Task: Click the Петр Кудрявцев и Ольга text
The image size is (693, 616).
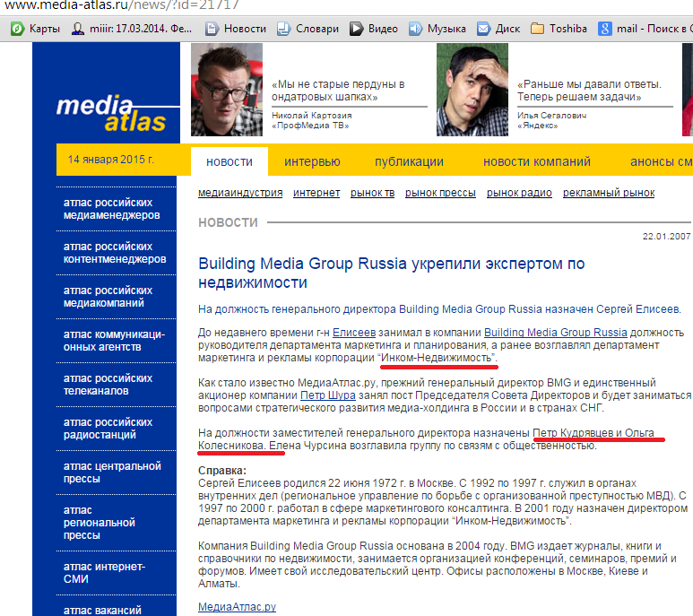Action: pos(593,432)
